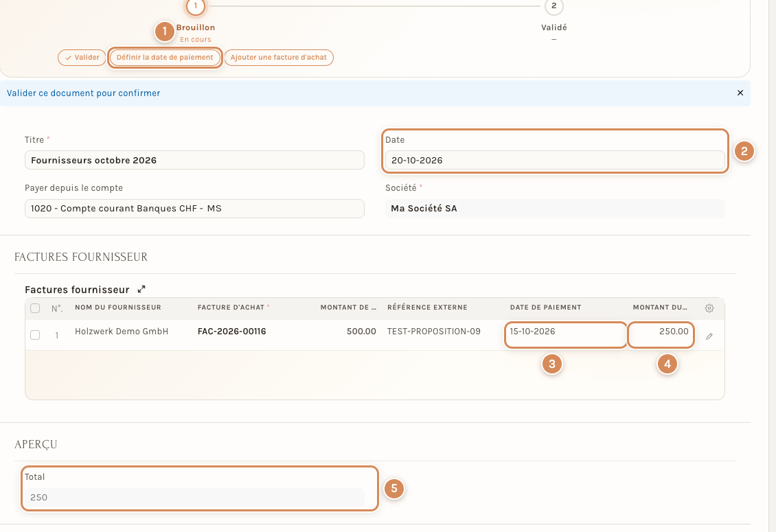
Task: Click the Valider button
Action: (82, 58)
